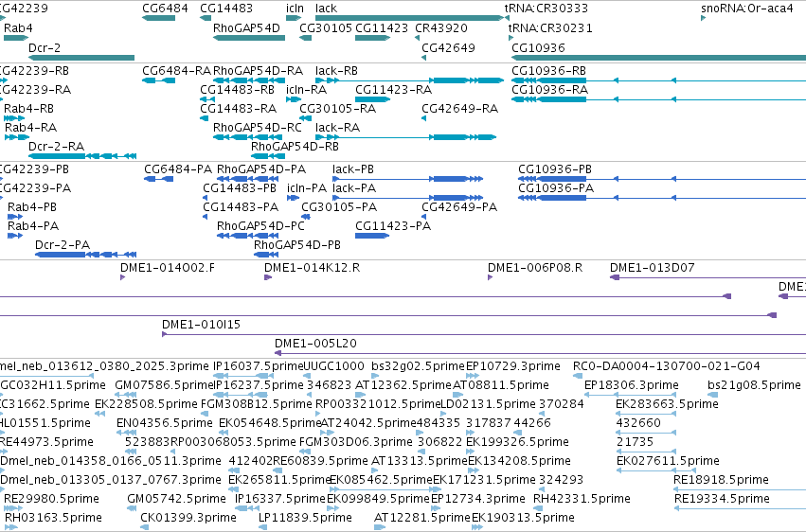Image resolution: width=806 pixels, height=532 pixels.
Task: Click the CG42649 gene label
Action: [x=448, y=47]
